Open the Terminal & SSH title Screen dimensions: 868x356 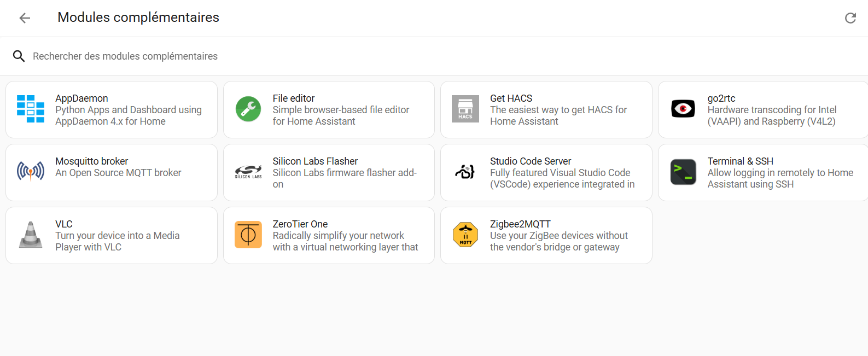741,161
